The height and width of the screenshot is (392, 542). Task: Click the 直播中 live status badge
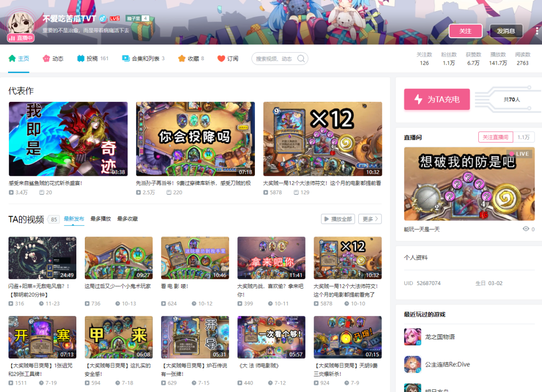click(x=21, y=38)
